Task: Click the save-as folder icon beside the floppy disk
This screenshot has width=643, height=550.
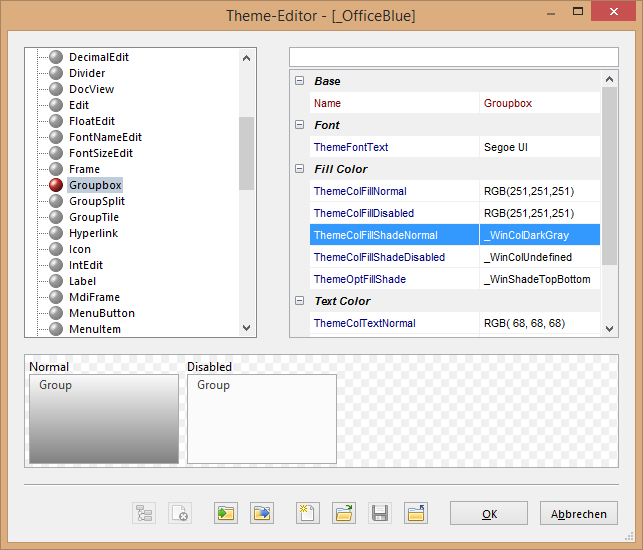Action: pos(416,513)
